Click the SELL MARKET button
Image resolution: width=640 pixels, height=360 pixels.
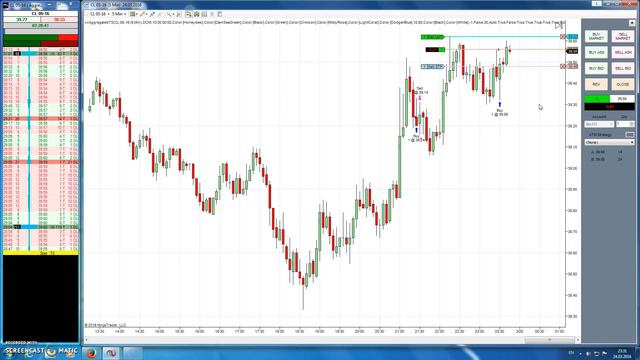click(623, 36)
